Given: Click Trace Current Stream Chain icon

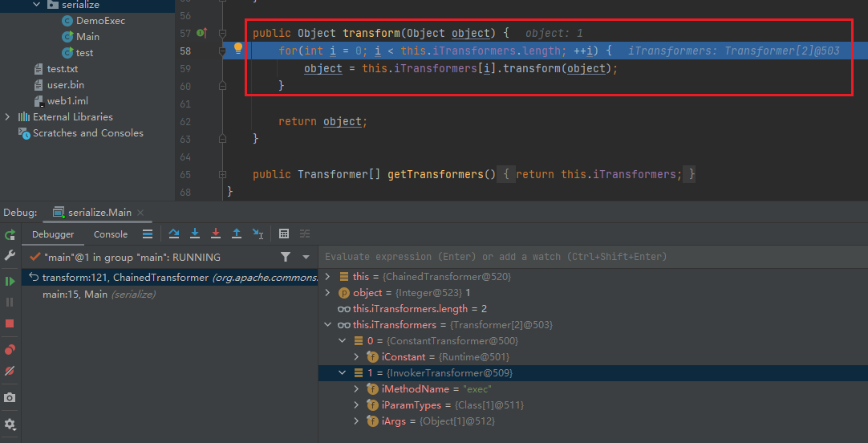Looking at the screenshot, I should click(x=305, y=234).
